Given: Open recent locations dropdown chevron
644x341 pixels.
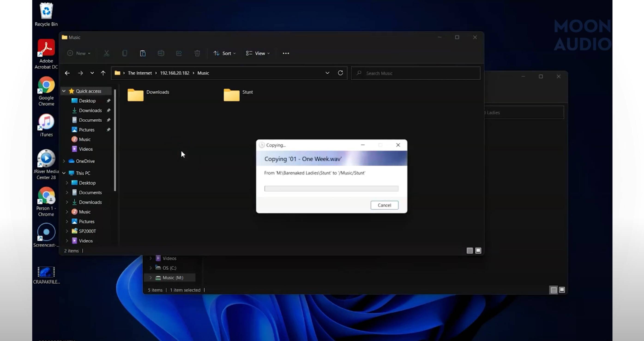Looking at the screenshot, I should pos(92,73).
